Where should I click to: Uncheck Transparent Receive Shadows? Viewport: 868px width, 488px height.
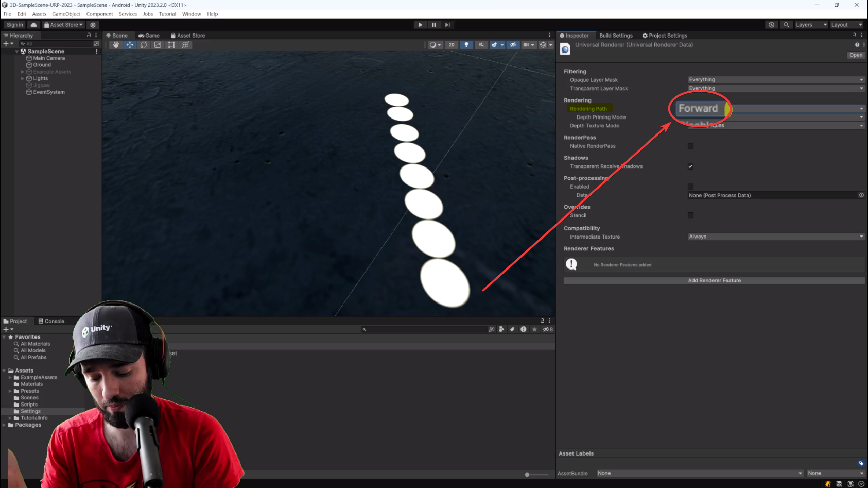point(690,166)
